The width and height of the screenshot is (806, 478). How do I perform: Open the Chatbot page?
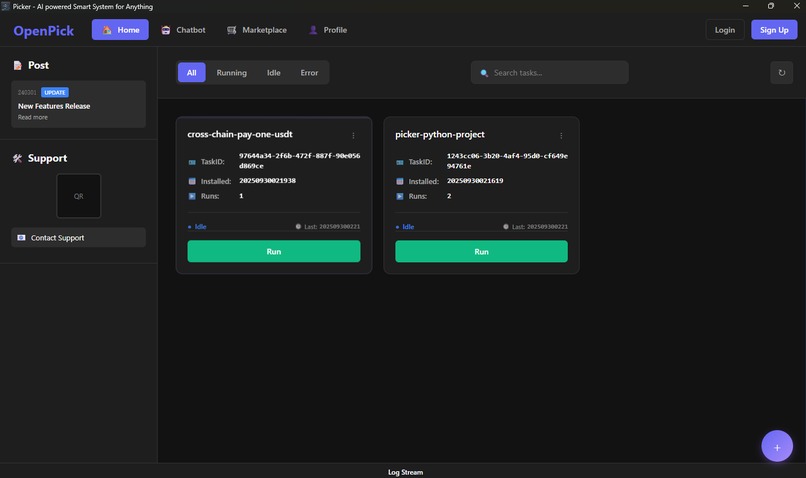pos(182,30)
